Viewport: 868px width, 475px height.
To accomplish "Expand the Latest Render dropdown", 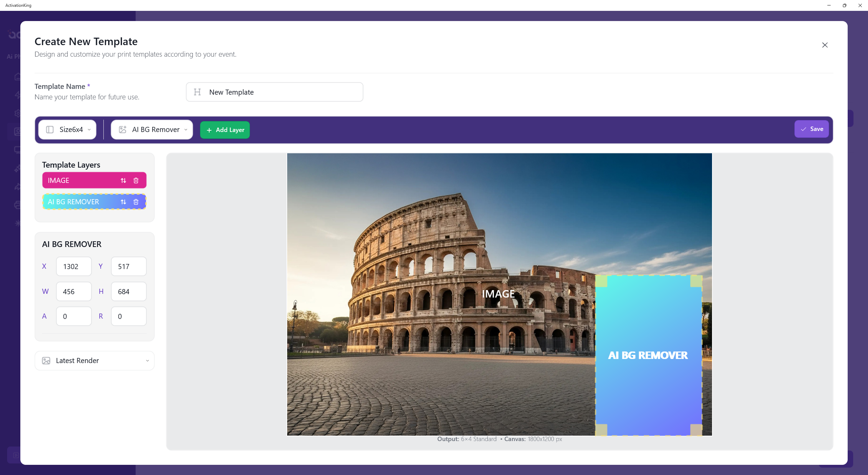I will (147, 361).
